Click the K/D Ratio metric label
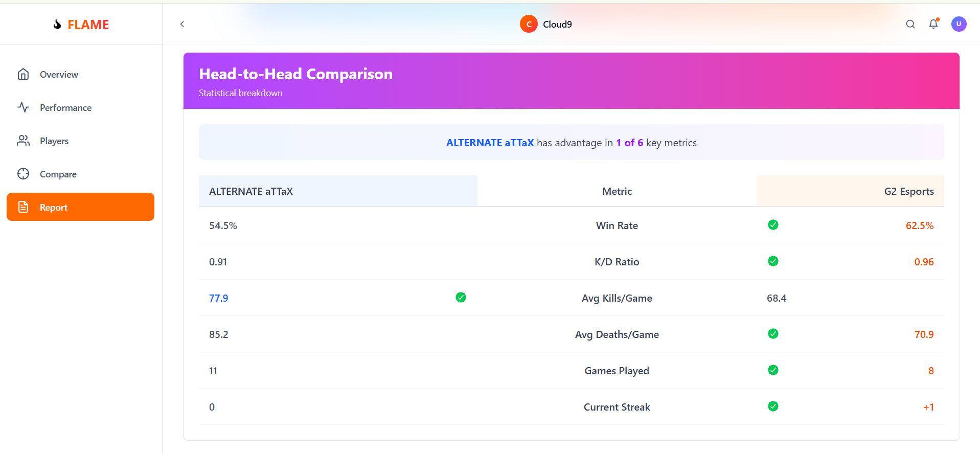Image resolution: width=980 pixels, height=453 pixels. 617,262
